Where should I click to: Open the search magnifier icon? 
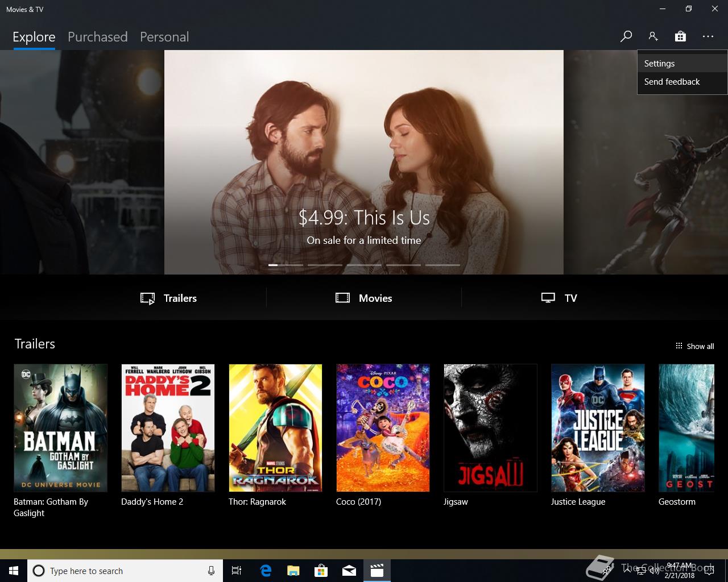click(x=626, y=36)
